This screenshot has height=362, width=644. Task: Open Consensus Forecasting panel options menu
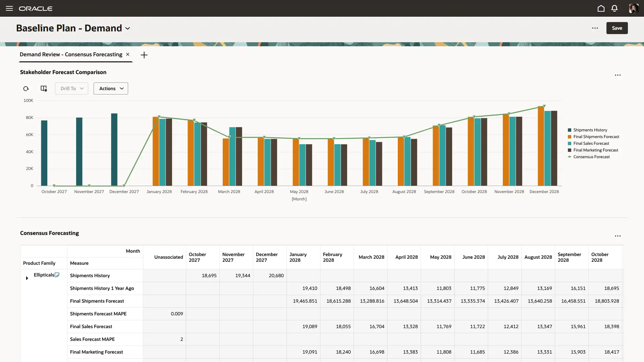618,236
